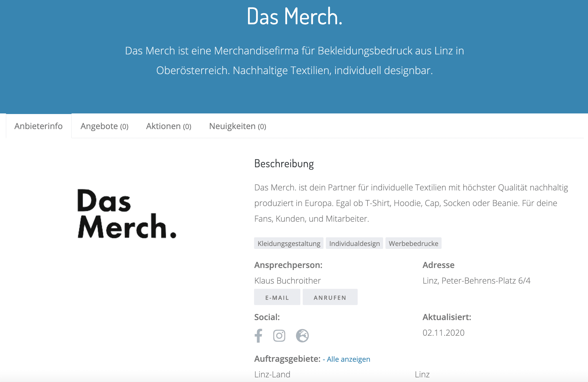Screen dimensions: 588x382
Task: Select the Individualdesign tag
Action: coord(354,243)
